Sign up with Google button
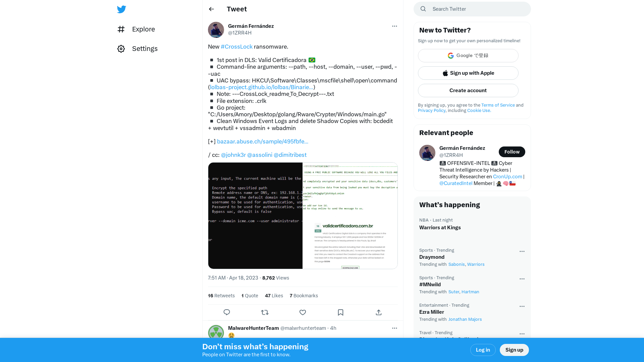The height and width of the screenshot is (362, 644). point(468,55)
